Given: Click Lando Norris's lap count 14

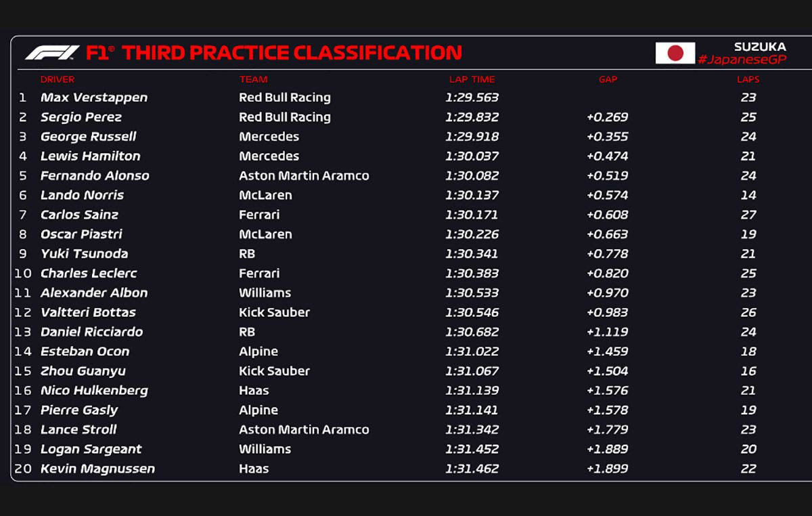Looking at the screenshot, I should [x=748, y=195].
